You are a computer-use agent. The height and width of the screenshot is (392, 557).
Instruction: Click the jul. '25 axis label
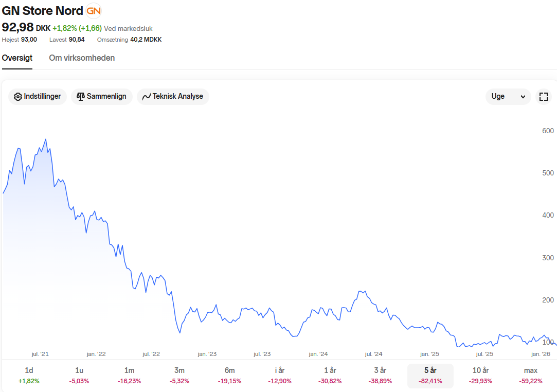tap(484, 354)
